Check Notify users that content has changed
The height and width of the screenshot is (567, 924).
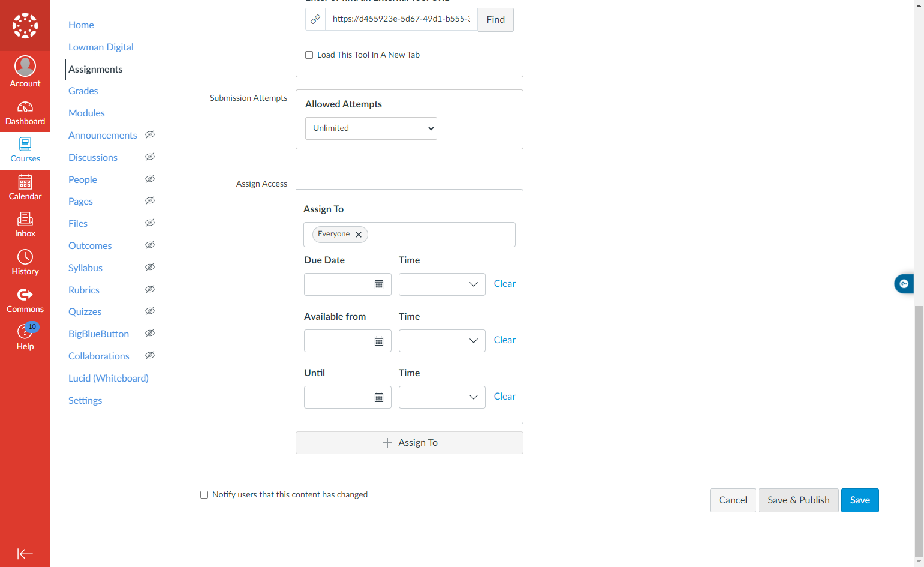coord(204,495)
